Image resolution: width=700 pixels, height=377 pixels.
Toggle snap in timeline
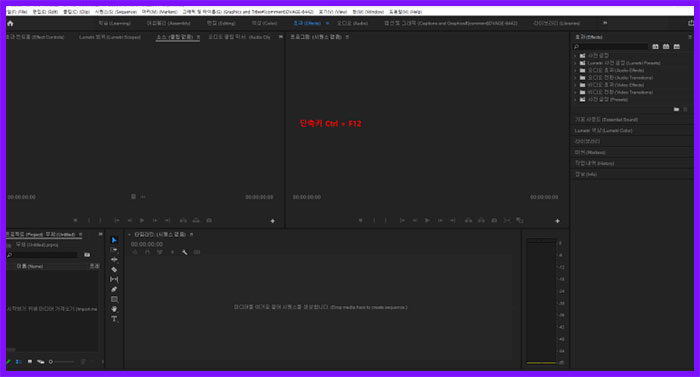(x=147, y=253)
